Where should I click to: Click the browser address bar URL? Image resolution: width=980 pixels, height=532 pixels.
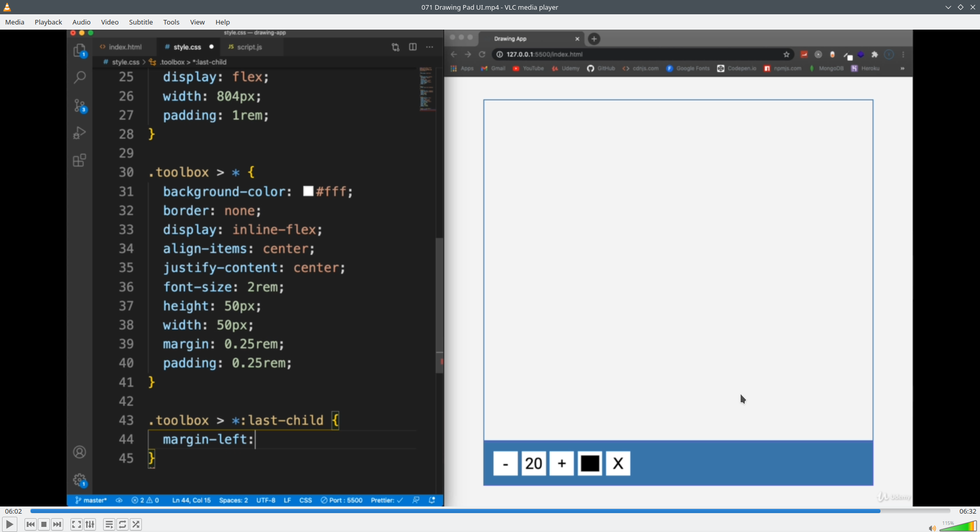(544, 55)
